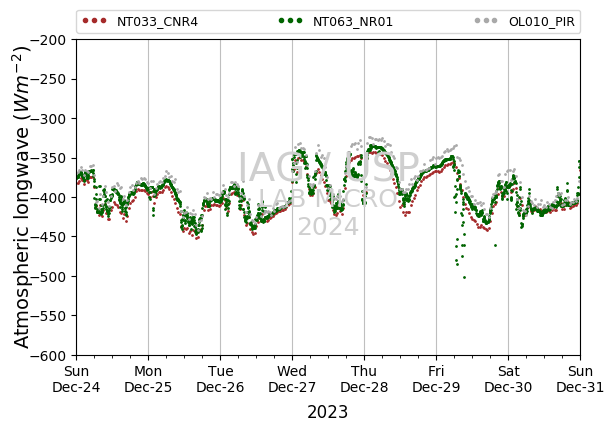Click the Mon Dec-25 x-axis label
This screenshot has width=614, height=432.
pyautogui.click(x=148, y=379)
